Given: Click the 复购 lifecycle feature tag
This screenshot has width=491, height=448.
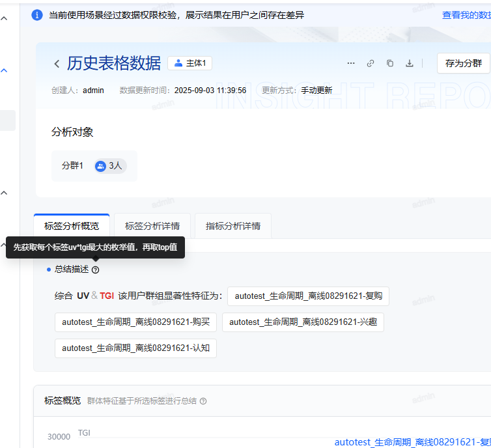Looking at the screenshot, I should pyautogui.click(x=308, y=296).
